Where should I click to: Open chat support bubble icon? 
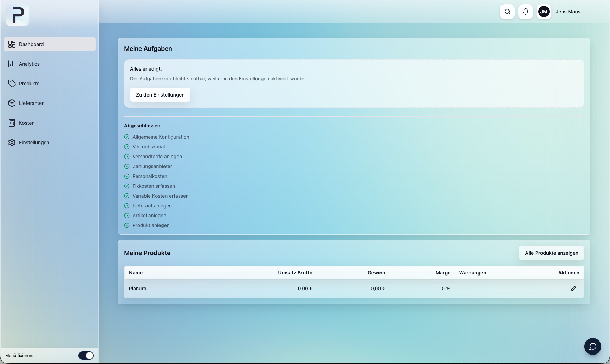[x=592, y=346]
